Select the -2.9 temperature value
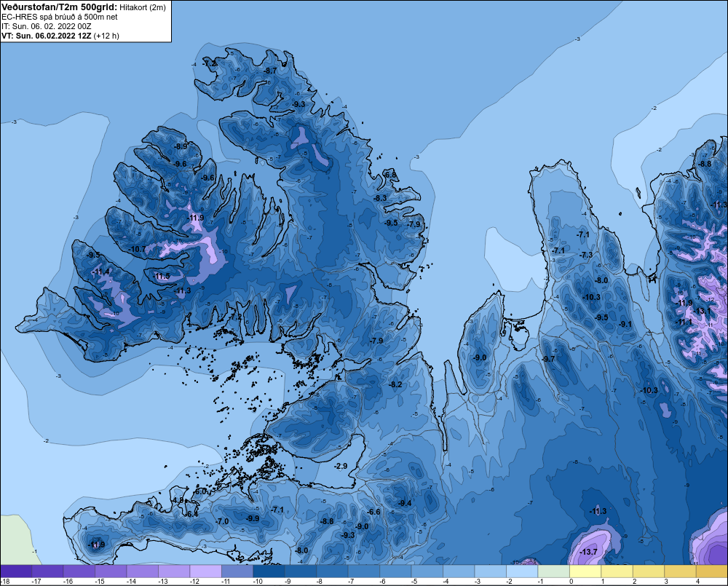Image resolution: width=728 pixels, height=586 pixels. click(x=341, y=466)
